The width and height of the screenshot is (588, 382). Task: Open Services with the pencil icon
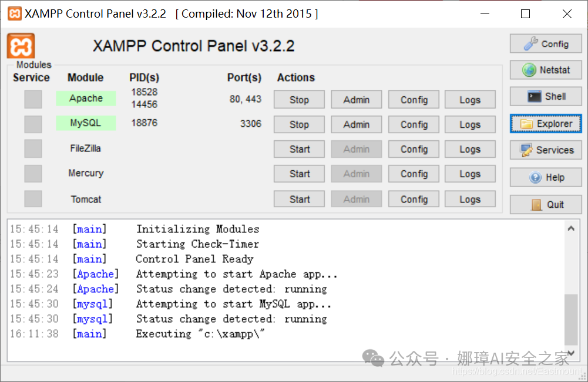(x=546, y=150)
